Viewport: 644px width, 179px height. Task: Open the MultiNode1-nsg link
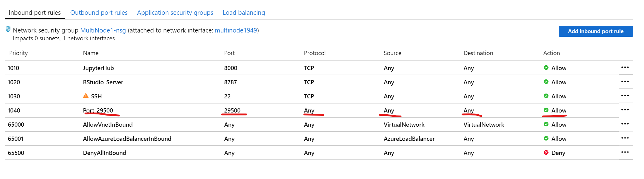103,30
